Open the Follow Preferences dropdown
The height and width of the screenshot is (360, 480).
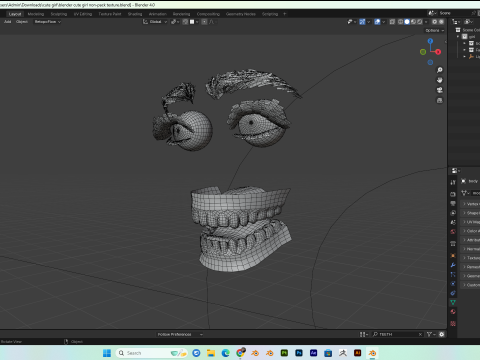pyautogui.click(x=180, y=334)
